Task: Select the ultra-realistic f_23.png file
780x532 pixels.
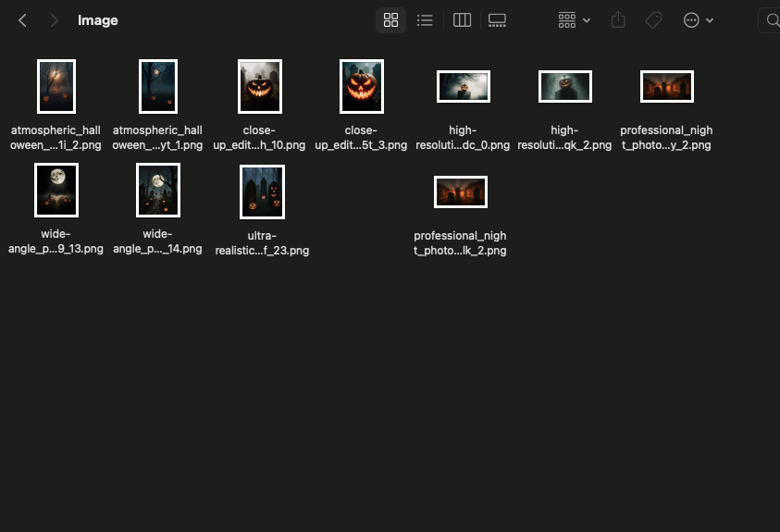Action: [x=262, y=192]
